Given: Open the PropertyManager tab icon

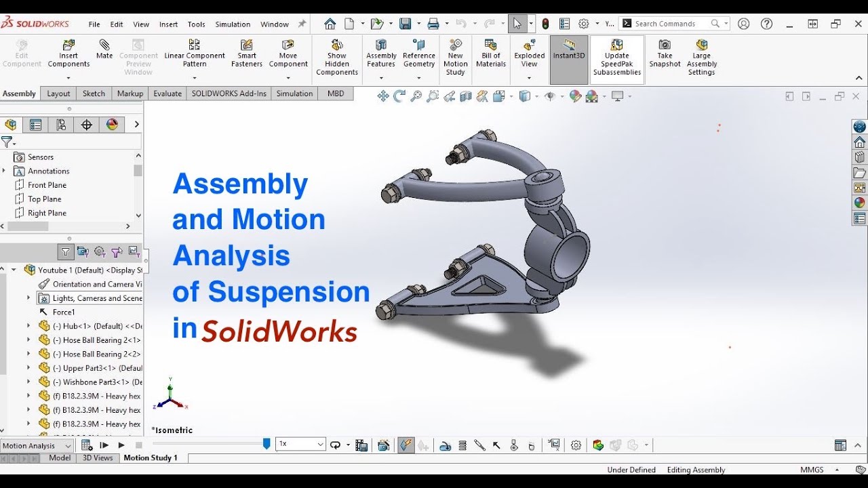Looking at the screenshot, I should pyautogui.click(x=35, y=125).
